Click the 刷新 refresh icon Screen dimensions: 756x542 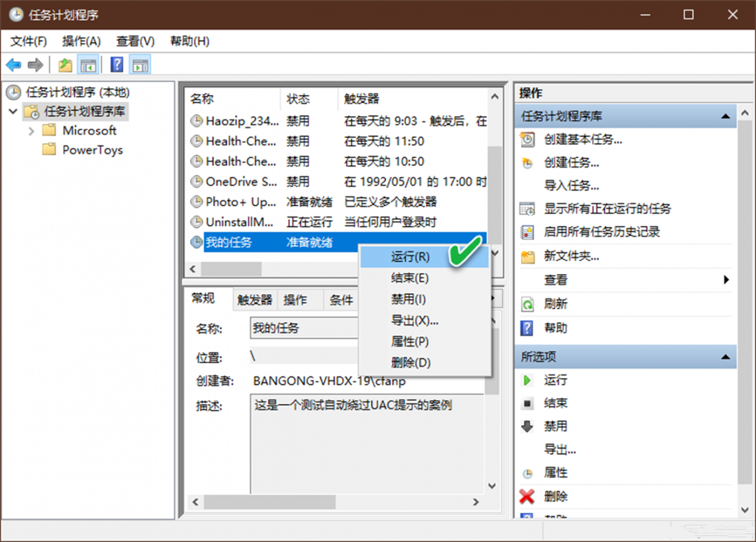526,304
